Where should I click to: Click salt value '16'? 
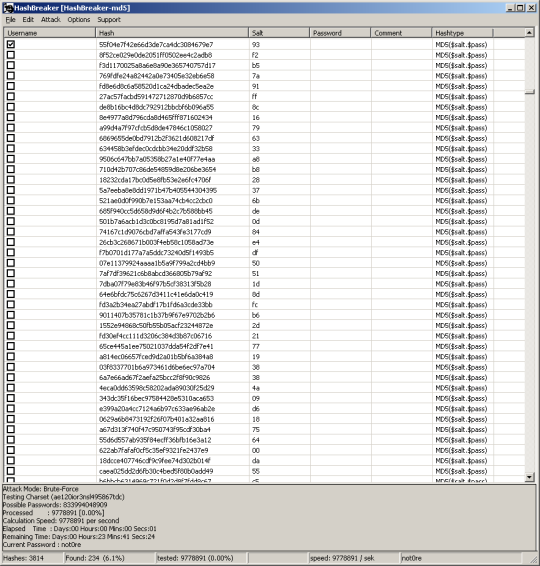(x=256, y=117)
